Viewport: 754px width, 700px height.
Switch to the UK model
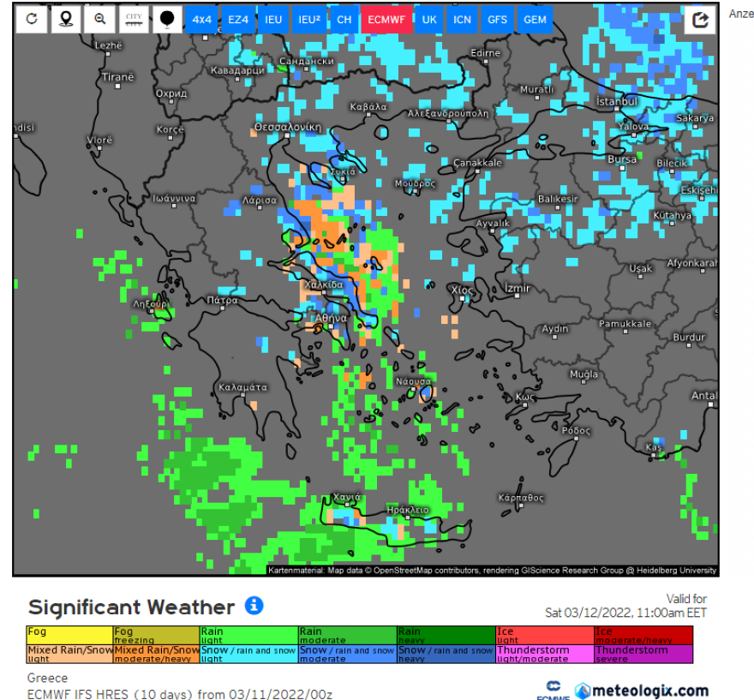coord(429,20)
